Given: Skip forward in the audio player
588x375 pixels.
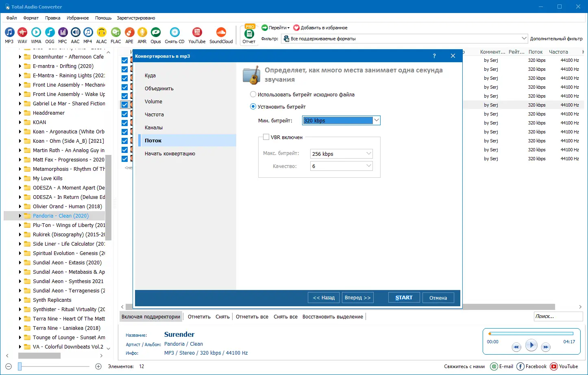Looking at the screenshot, I should (x=546, y=347).
